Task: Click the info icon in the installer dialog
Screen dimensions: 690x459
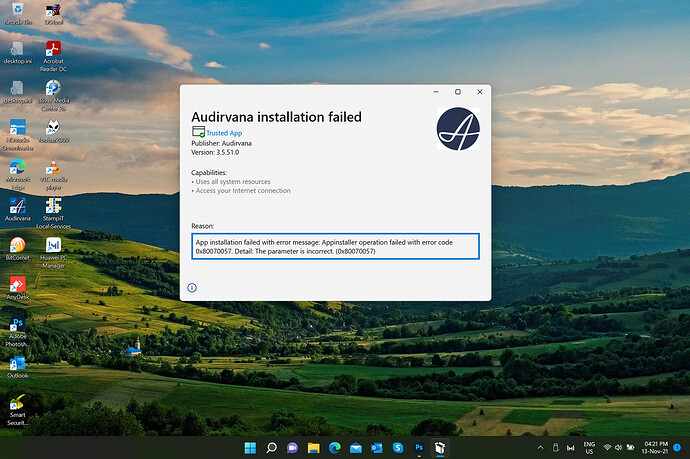Action: (x=192, y=288)
